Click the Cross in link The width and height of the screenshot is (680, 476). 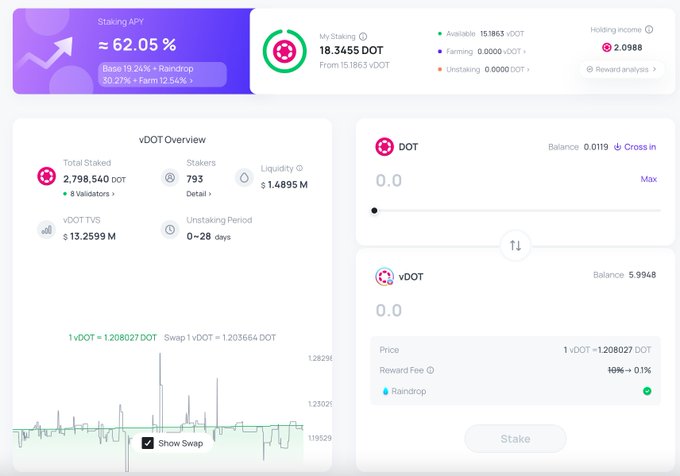point(635,147)
